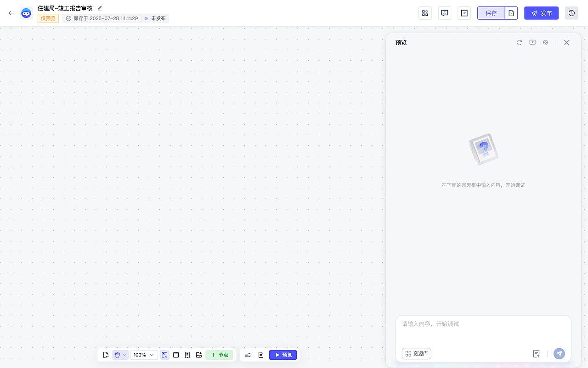The width and height of the screenshot is (588, 368).
Task: Open the layout panel icon on the canvas toolbar
Action: tap(176, 355)
